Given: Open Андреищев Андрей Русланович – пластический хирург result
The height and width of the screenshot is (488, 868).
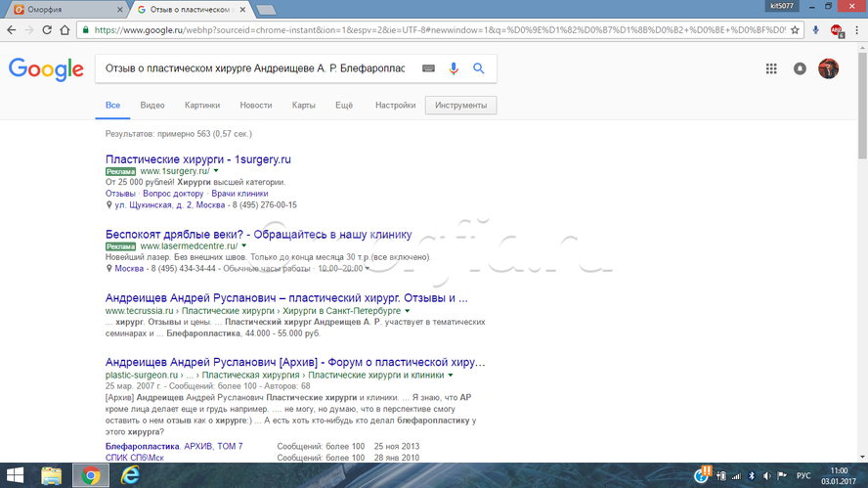Looking at the screenshot, I should click(x=286, y=298).
